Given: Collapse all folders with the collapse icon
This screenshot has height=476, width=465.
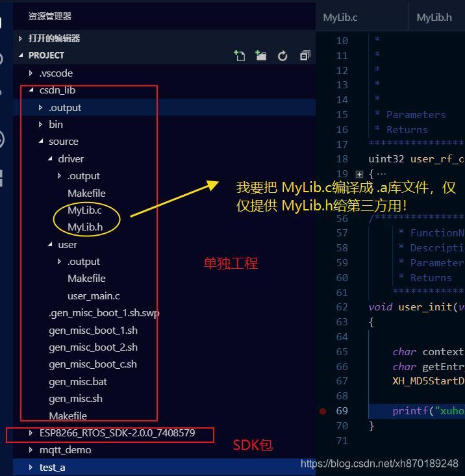Looking at the screenshot, I should click(x=305, y=56).
